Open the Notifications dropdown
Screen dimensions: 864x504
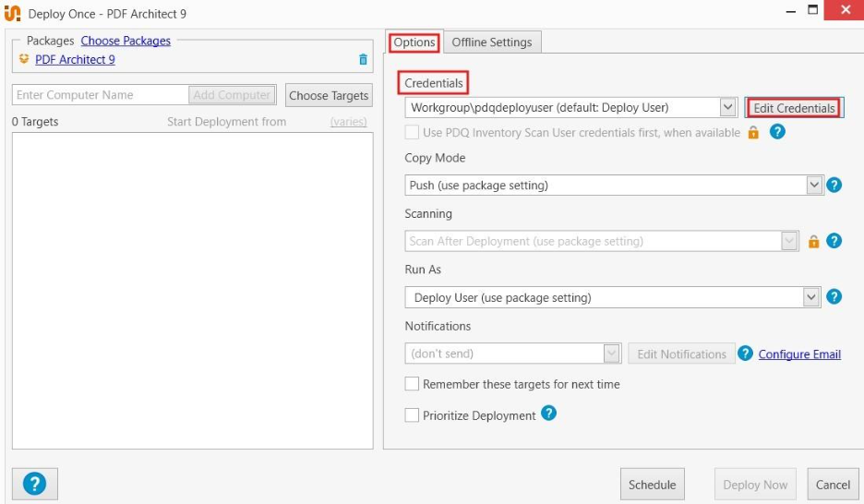tap(611, 354)
